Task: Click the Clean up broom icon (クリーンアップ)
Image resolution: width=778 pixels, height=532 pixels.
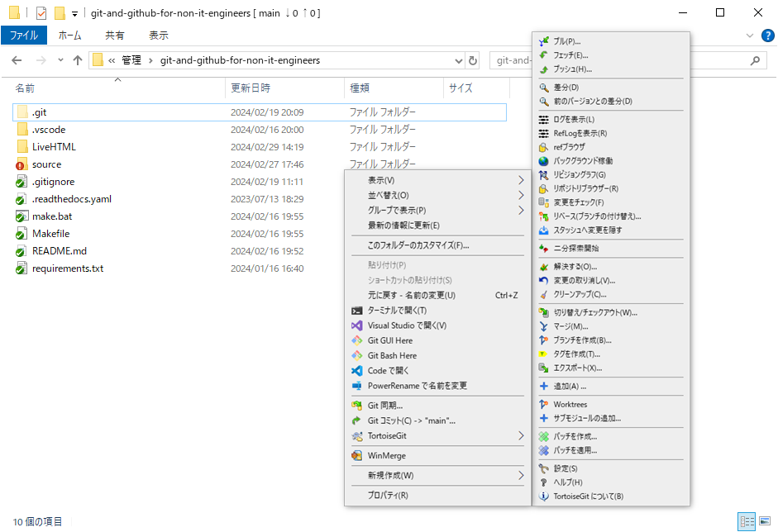Action: [544, 295]
